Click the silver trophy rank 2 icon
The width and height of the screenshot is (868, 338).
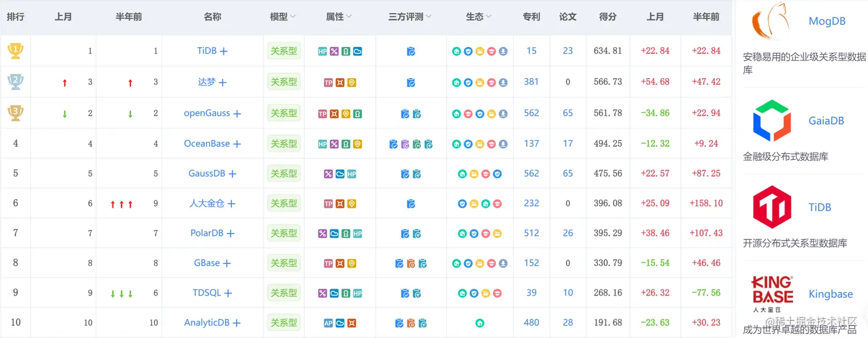tap(15, 82)
